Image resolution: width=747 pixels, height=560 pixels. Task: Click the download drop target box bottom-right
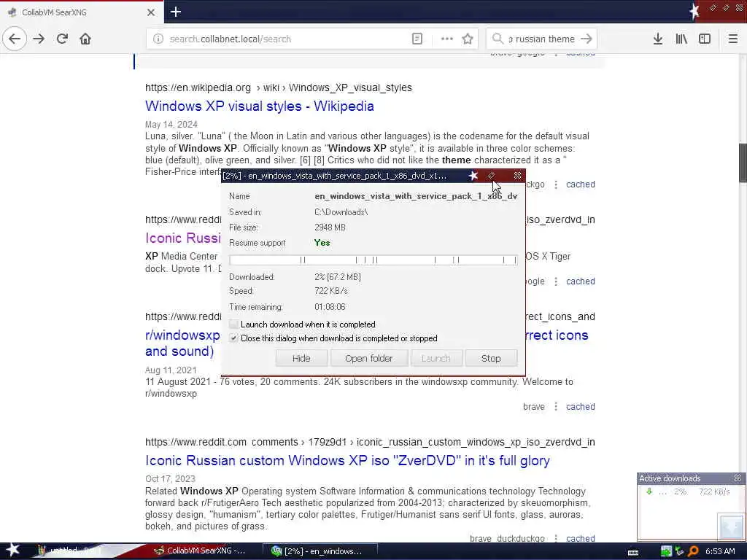coord(731,526)
